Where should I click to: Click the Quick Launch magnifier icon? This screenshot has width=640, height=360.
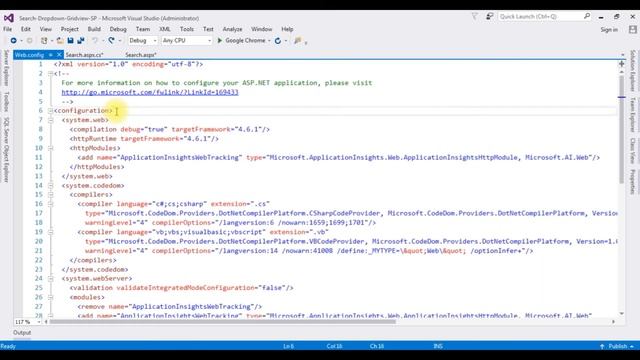click(x=587, y=16)
